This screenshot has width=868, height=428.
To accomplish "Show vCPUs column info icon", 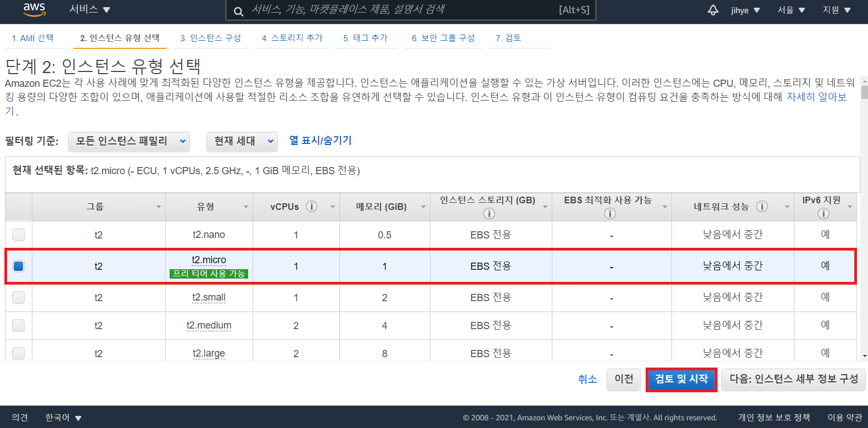I will (312, 207).
